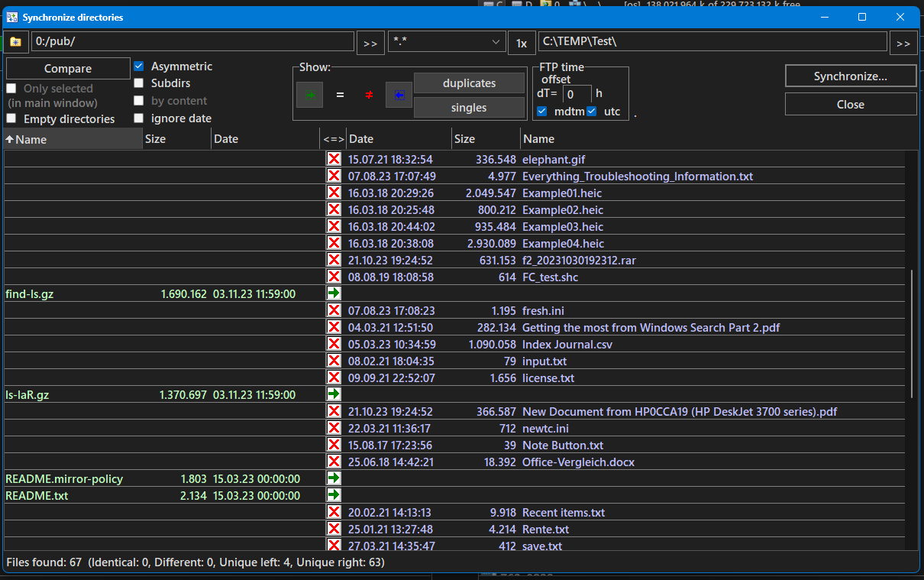Screen dimensions: 924x580
Task: Open right directory chooser >> button
Action: tap(903, 43)
